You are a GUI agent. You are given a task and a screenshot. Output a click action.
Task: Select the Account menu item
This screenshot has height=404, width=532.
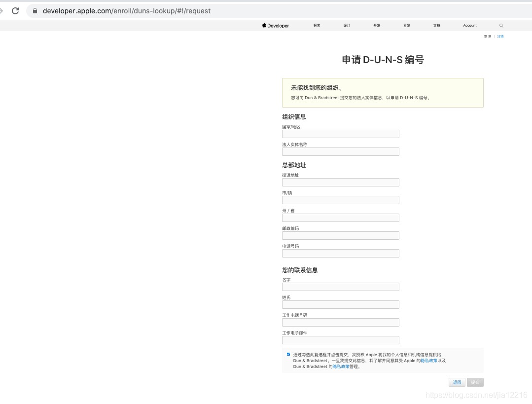[469, 25]
